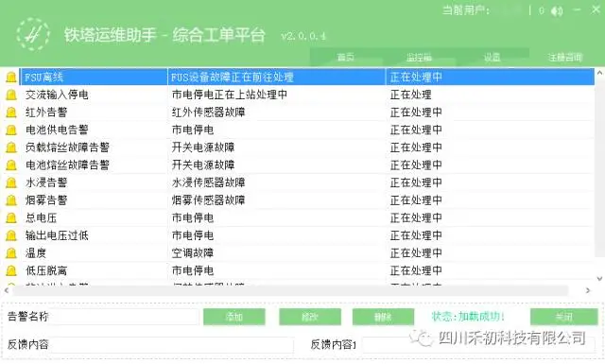This screenshot has height=364, width=605.
Task: Click 市电停电 in 电池供电告警 row
Action: coord(193,130)
